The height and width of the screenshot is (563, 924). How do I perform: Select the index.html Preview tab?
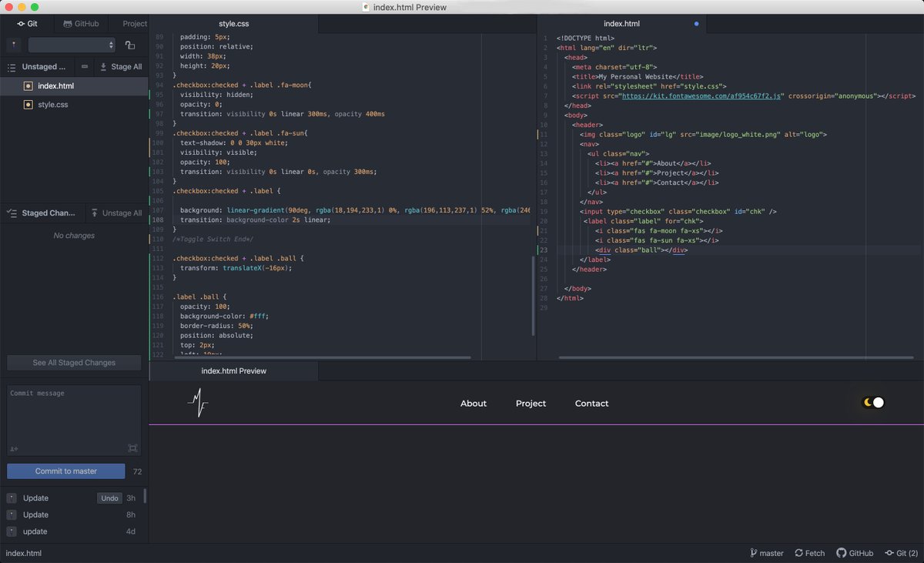pyautogui.click(x=233, y=370)
